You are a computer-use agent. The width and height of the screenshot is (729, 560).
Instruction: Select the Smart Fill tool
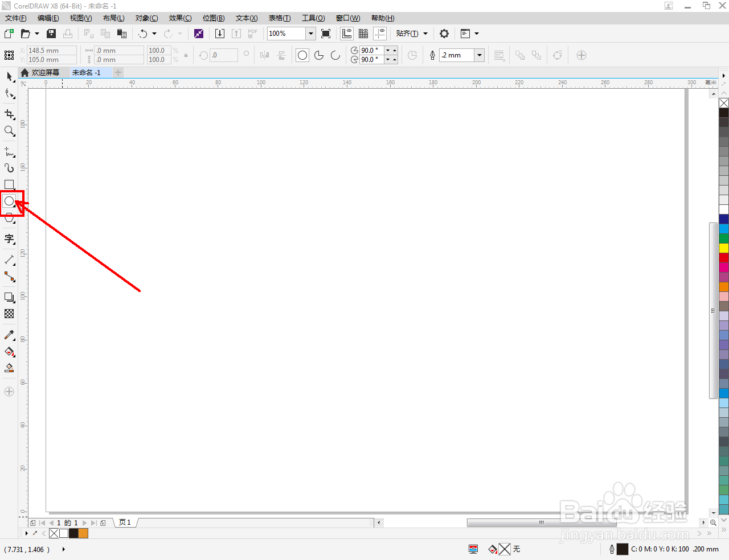[x=9, y=368]
